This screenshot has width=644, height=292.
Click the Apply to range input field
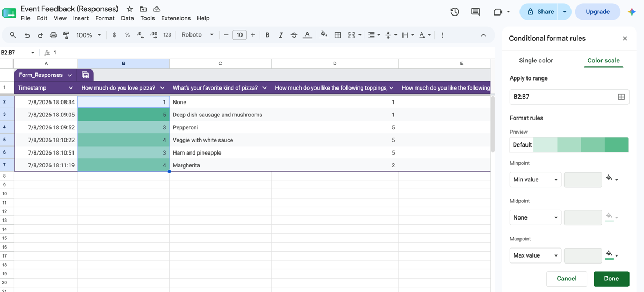coord(562,97)
